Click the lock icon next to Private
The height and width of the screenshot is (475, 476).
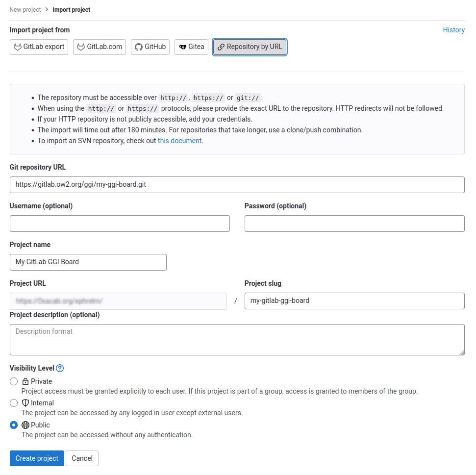tap(25, 381)
